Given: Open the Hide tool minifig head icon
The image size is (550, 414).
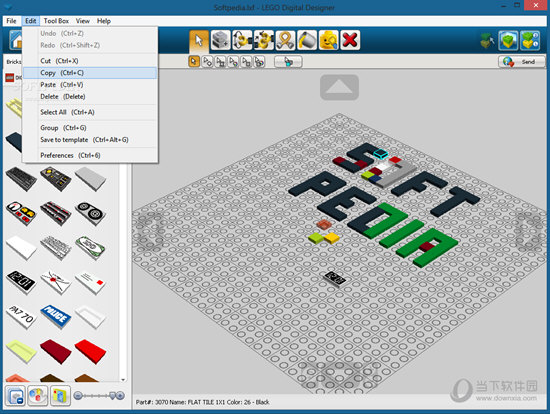Looking at the screenshot, I should 328,41.
